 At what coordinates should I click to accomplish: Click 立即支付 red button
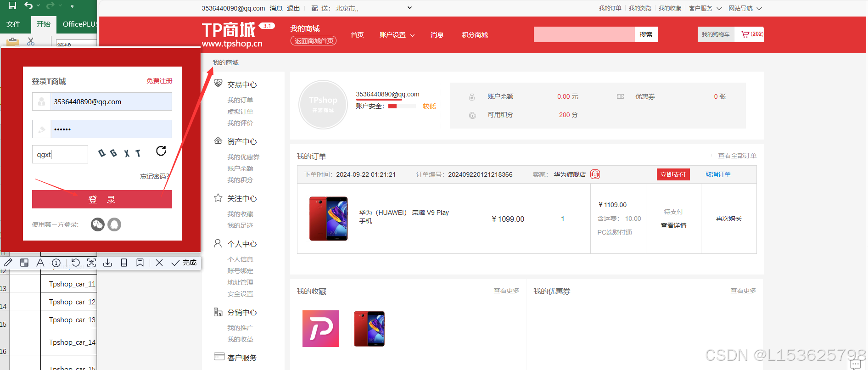pos(673,174)
